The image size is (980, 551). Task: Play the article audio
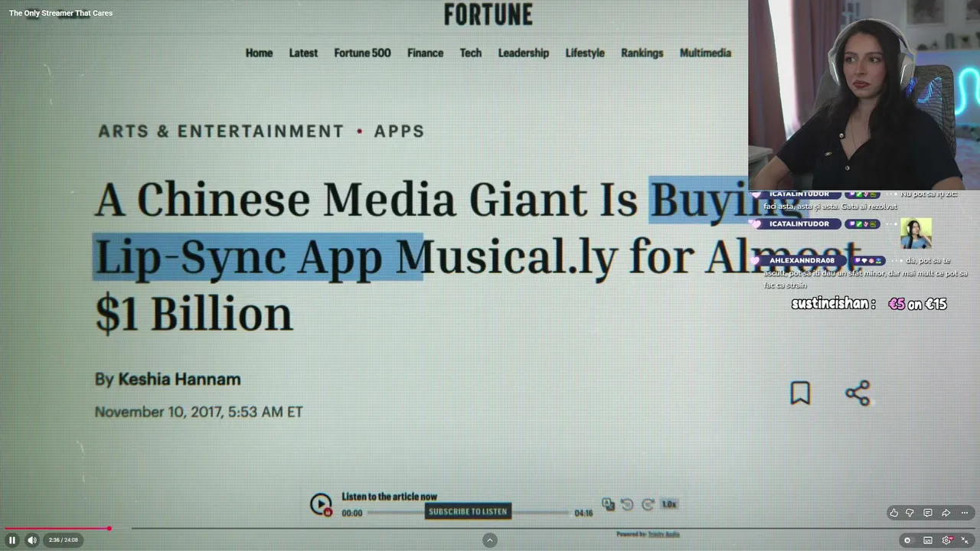[x=321, y=504]
